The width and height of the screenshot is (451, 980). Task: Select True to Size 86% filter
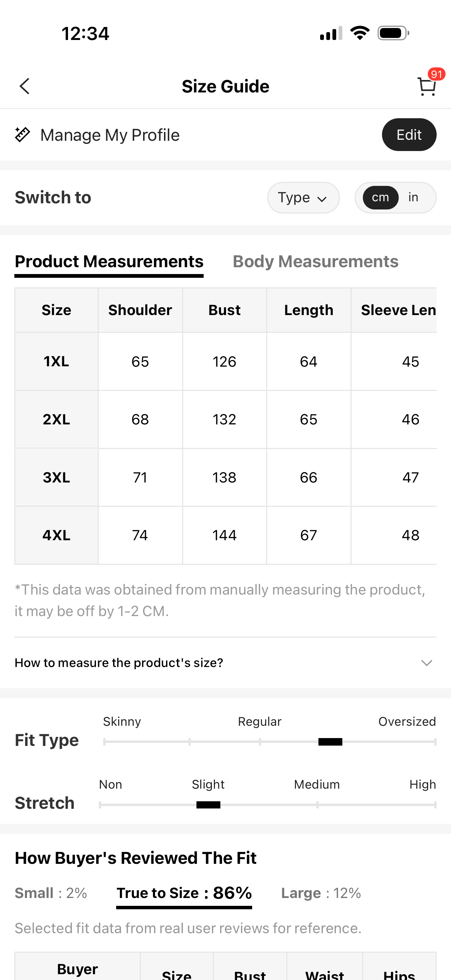(184, 893)
